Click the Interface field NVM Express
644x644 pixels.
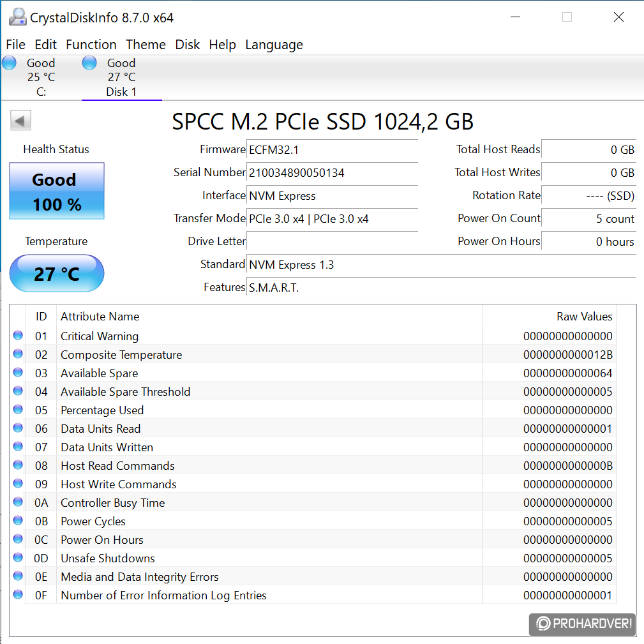(x=332, y=195)
